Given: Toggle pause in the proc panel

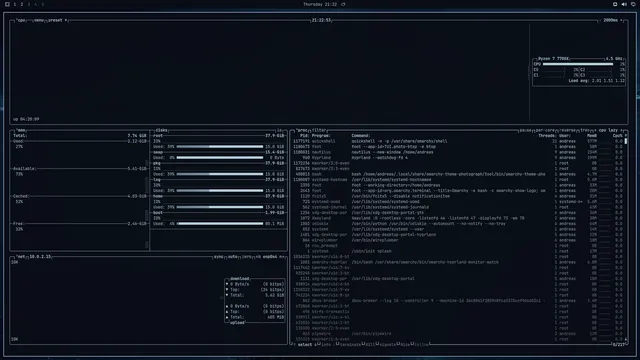Looking at the screenshot, I should tap(525, 130).
